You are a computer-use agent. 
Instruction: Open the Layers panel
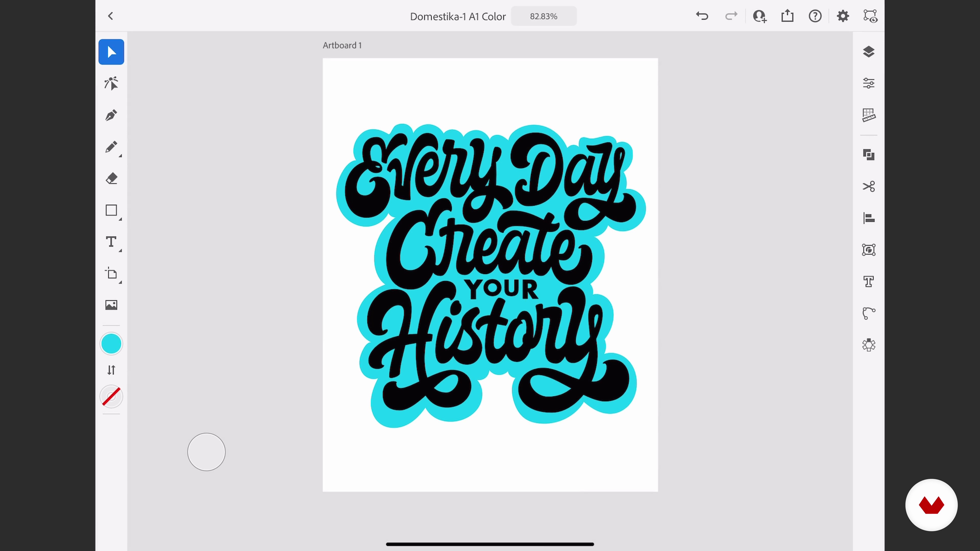point(868,52)
